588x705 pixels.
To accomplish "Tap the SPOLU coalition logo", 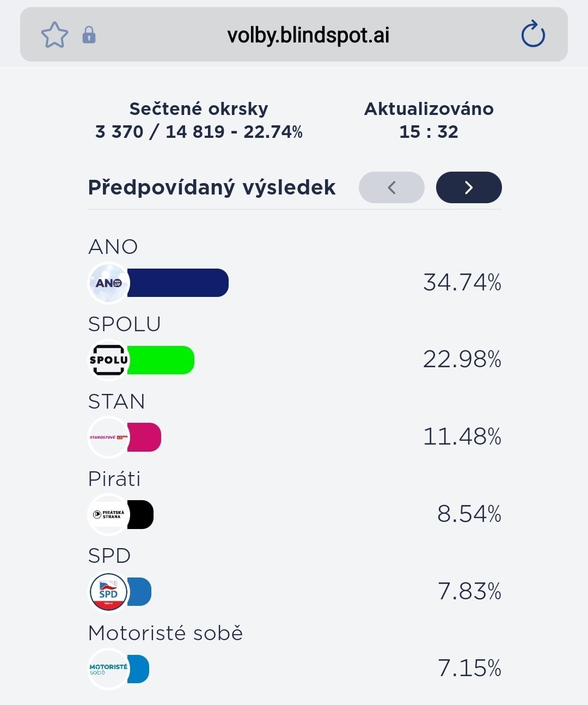I will [x=108, y=360].
